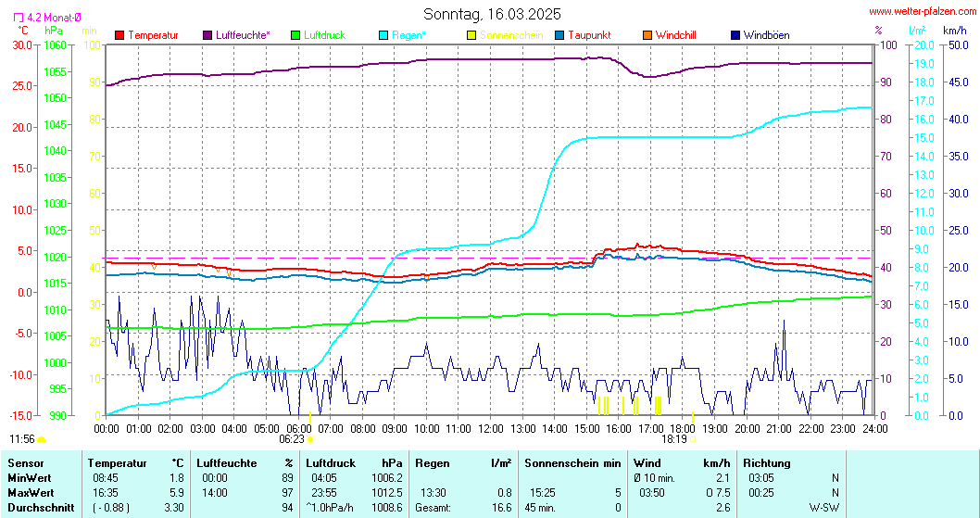This screenshot has height=518, width=980.
Task: Click the direction time 00:25
Action: tap(761, 493)
